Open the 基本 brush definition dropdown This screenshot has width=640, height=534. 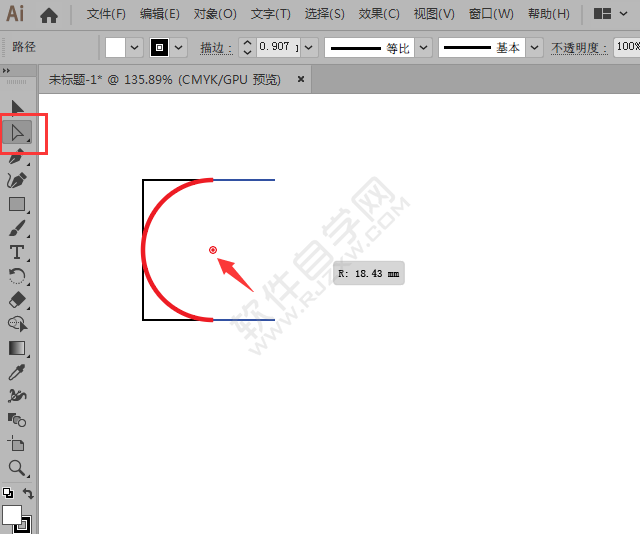tap(534, 47)
